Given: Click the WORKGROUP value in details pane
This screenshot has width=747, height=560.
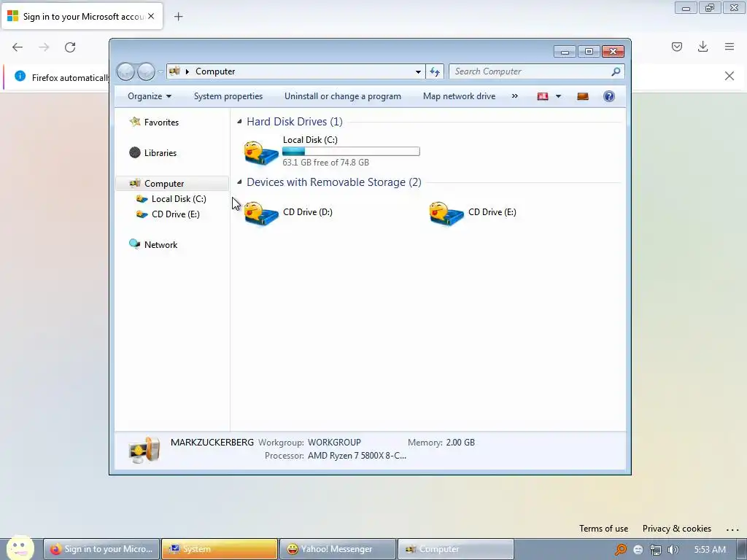Looking at the screenshot, I should [x=334, y=443].
